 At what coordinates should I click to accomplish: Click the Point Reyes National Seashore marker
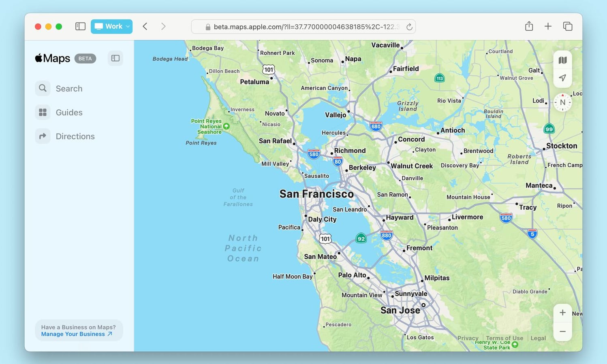[x=226, y=126]
